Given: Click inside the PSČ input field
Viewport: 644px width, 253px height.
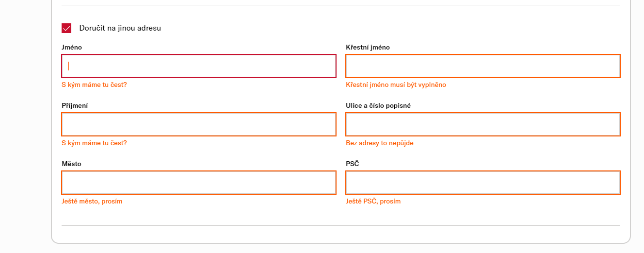Looking at the screenshot, I should (x=483, y=183).
